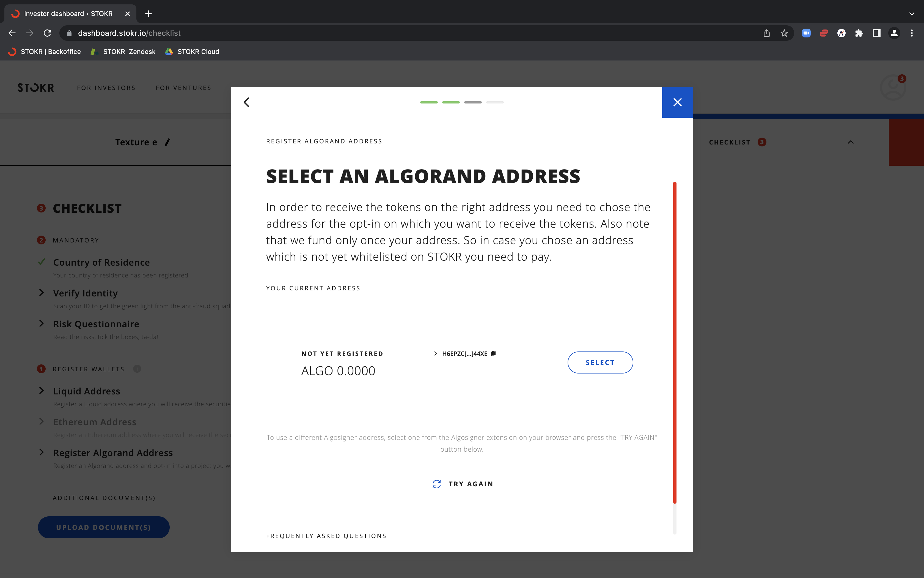
Task: Close the Register Algorand Address modal
Action: coord(677,102)
